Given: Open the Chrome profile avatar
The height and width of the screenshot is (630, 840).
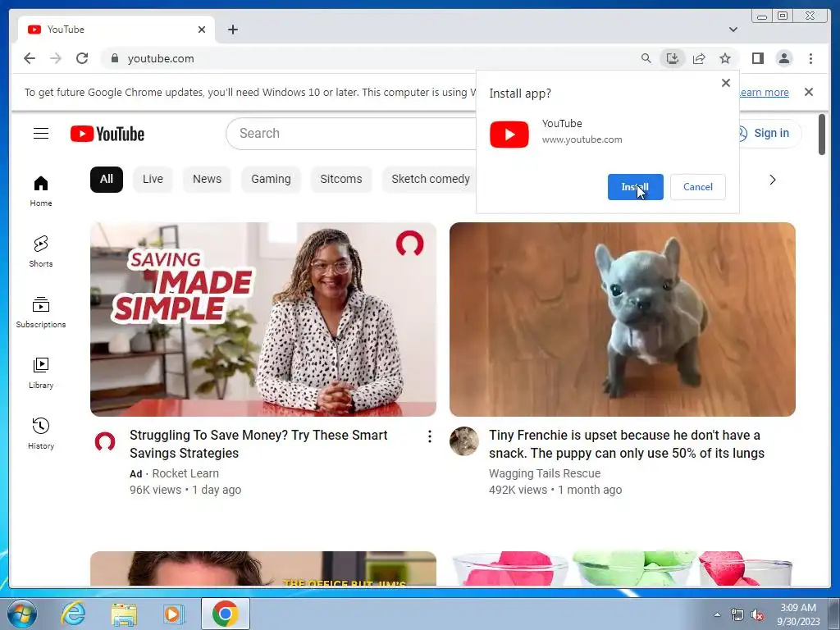Looking at the screenshot, I should point(783,58).
